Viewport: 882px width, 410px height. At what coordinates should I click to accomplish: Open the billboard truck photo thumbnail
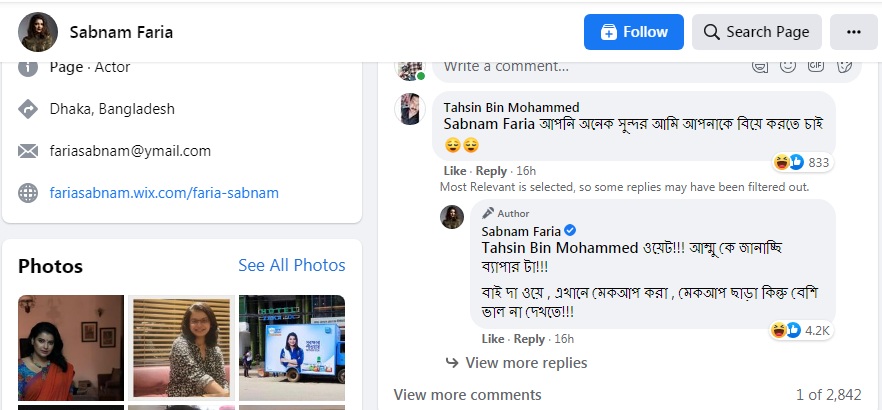point(292,347)
